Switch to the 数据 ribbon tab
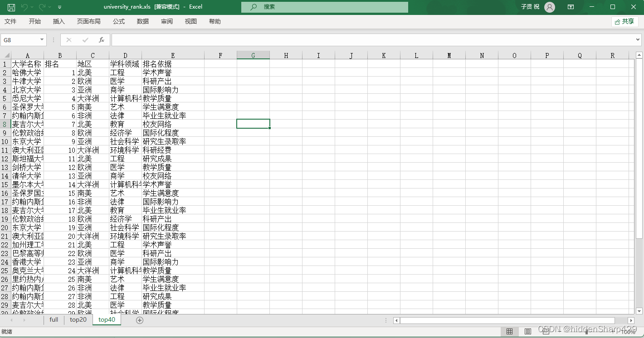Image resolution: width=644 pixels, height=338 pixels. tap(143, 21)
